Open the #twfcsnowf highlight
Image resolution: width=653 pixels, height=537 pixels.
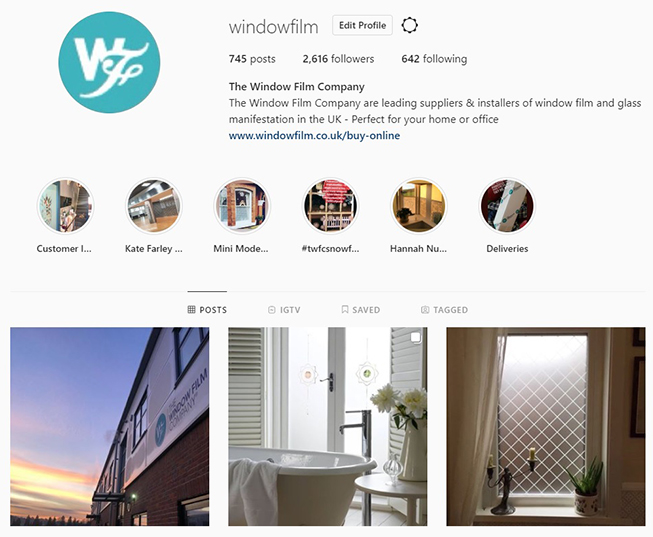(x=330, y=206)
